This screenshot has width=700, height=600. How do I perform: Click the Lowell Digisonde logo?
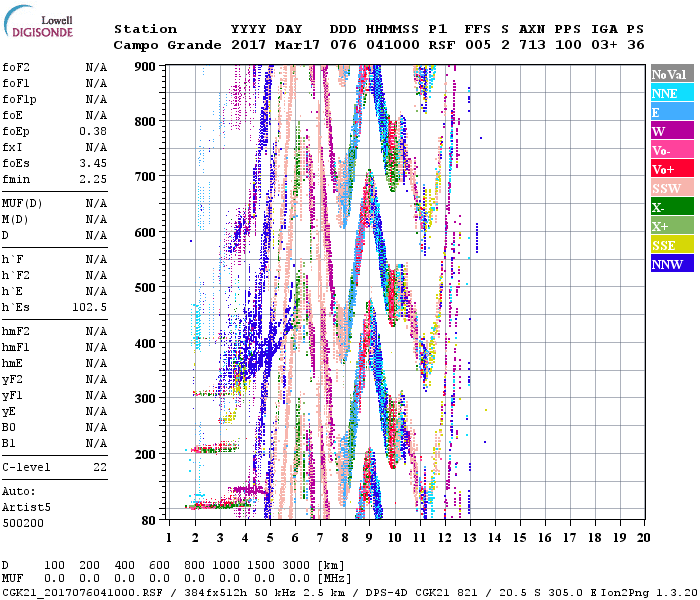click(38, 22)
